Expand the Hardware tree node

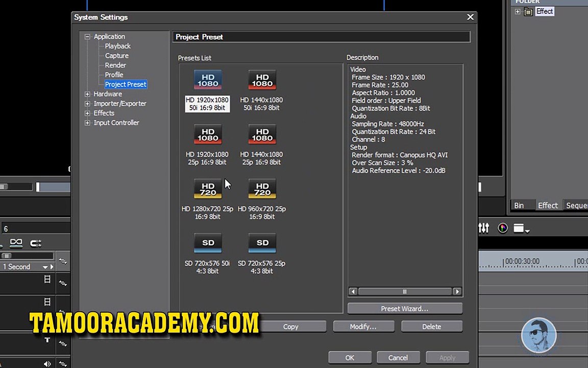click(87, 94)
